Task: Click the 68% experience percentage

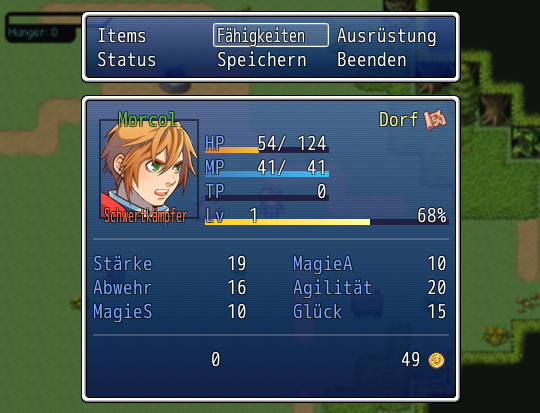Action: tap(432, 216)
